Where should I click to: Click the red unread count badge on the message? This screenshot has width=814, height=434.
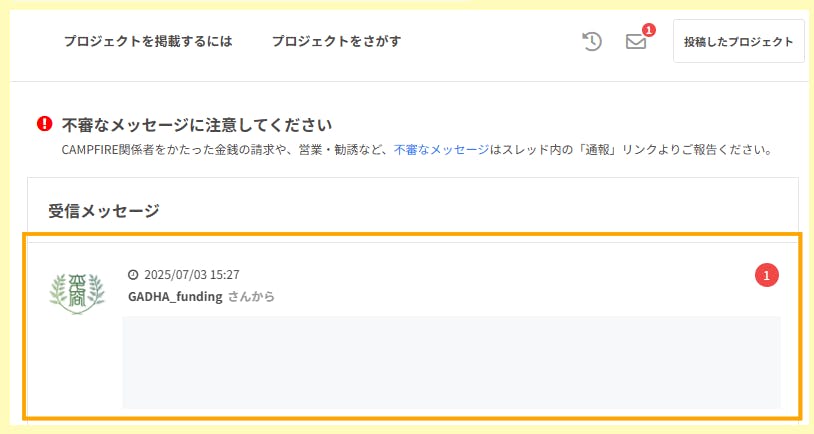click(x=766, y=275)
